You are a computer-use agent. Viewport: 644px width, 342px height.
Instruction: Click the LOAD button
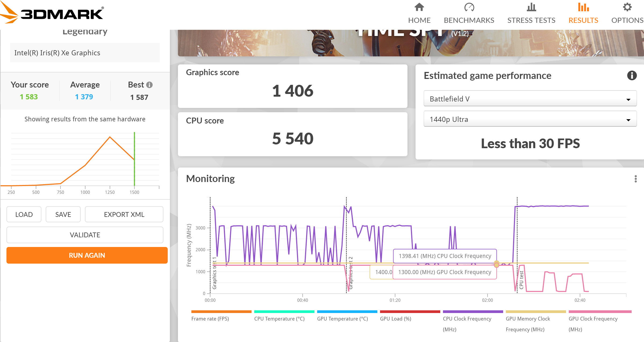[x=24, y=214]
